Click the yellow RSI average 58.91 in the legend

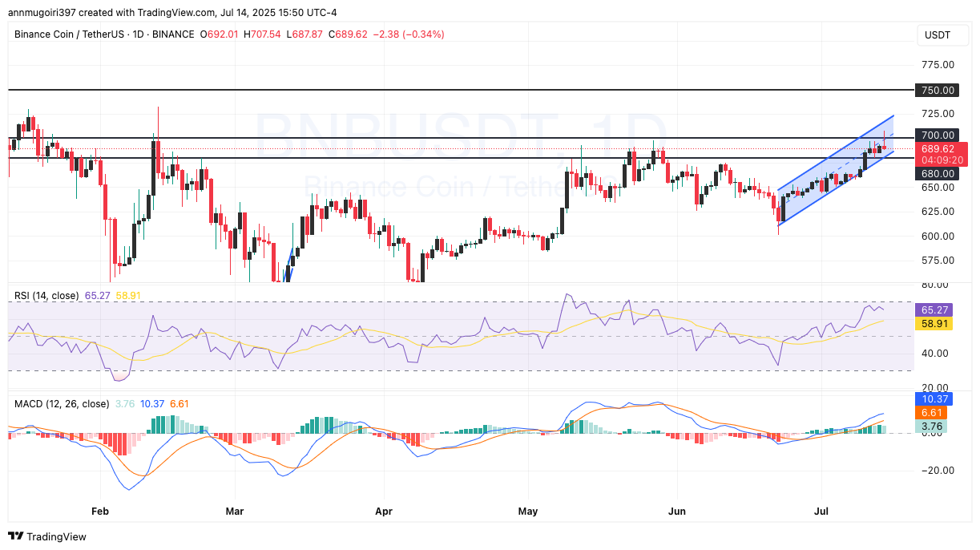click(129, 296)
